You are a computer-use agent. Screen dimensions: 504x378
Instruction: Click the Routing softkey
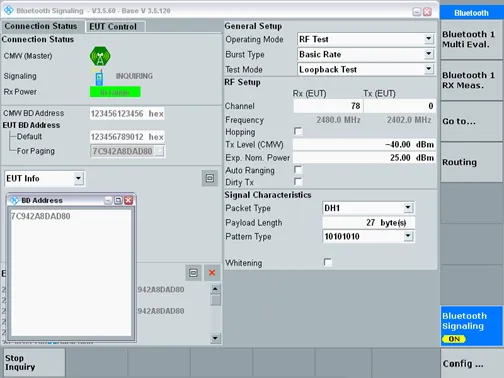(471, 162)
